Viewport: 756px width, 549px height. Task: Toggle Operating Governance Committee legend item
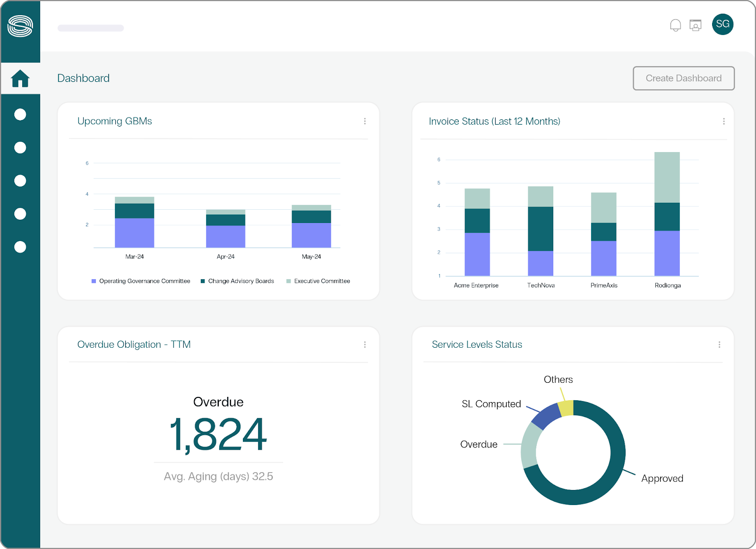[141, 281]
